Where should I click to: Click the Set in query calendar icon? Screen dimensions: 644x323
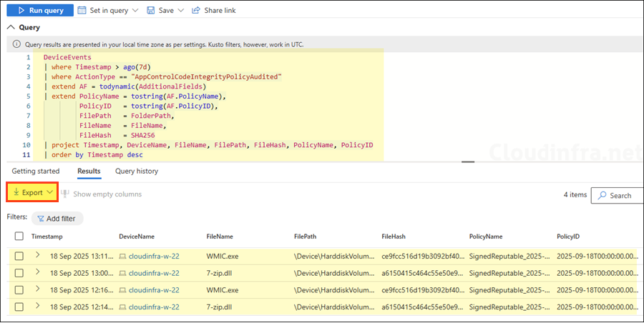[83, 11]
